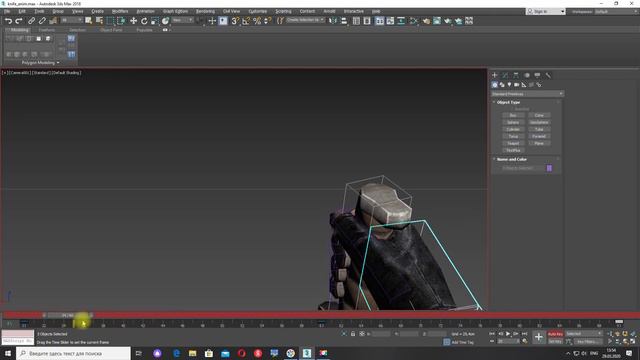Toggle Spinner Snap in main toolbar

point(267,20)
